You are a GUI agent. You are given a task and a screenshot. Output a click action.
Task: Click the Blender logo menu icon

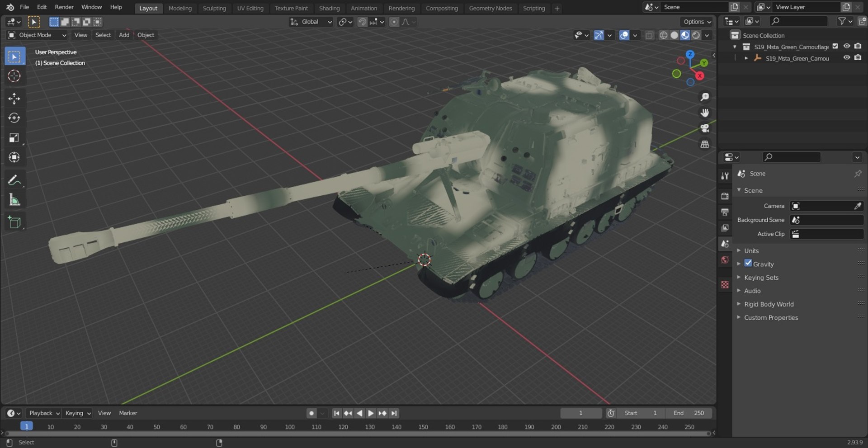click(10, 7)
